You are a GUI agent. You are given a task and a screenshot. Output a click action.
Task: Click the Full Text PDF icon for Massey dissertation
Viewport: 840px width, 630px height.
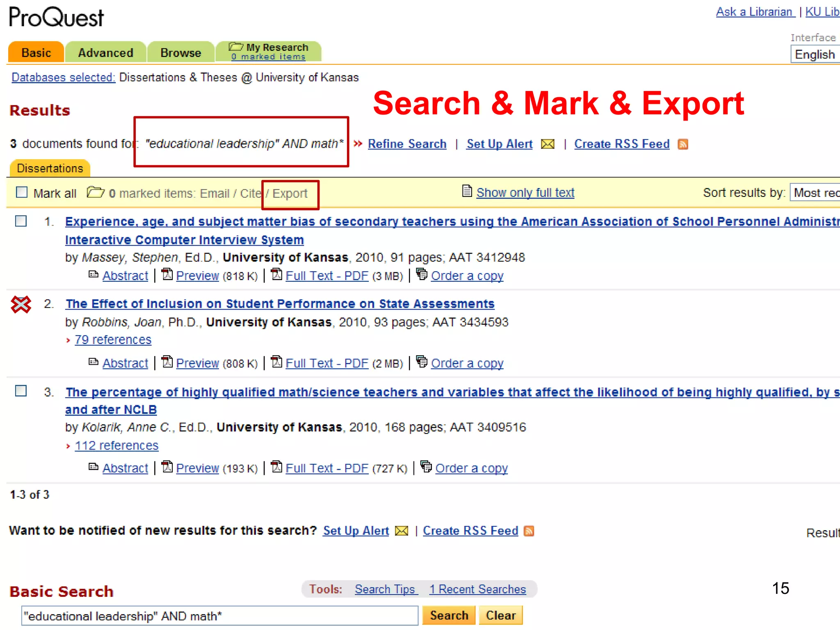(277, 274)
